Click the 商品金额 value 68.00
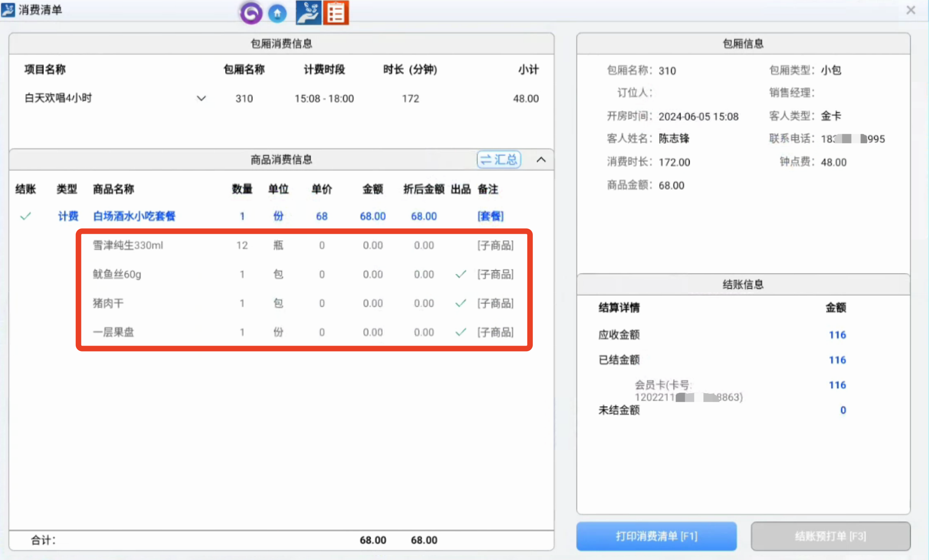Viewport: 929px width, 560px height. tap(671, 185)
